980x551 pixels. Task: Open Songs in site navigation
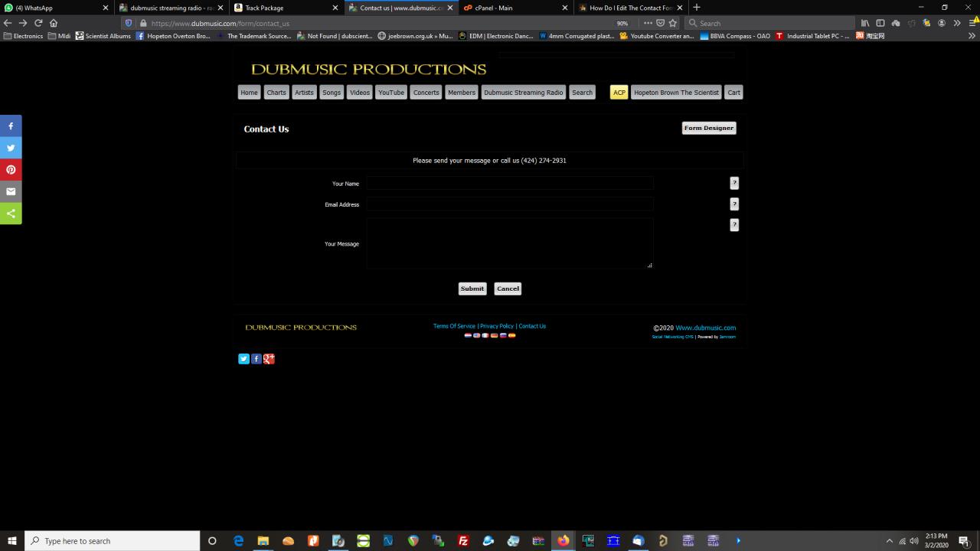tap(332, 93)
